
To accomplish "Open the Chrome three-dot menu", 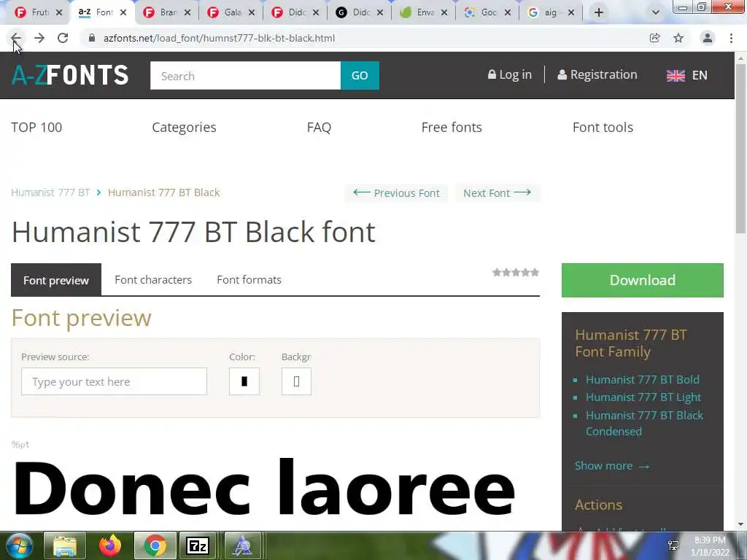I will pos(731,38).
